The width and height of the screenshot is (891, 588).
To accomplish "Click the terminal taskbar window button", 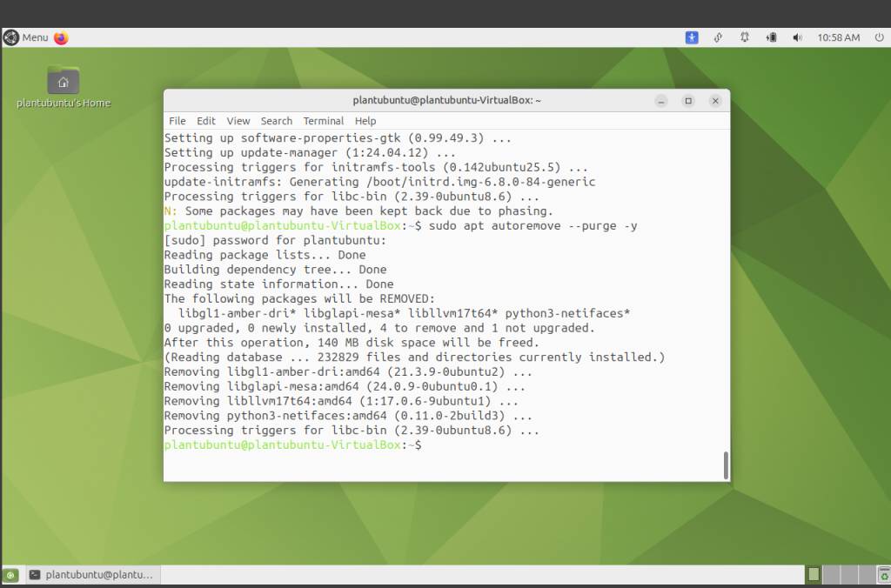I will point(91,575).
